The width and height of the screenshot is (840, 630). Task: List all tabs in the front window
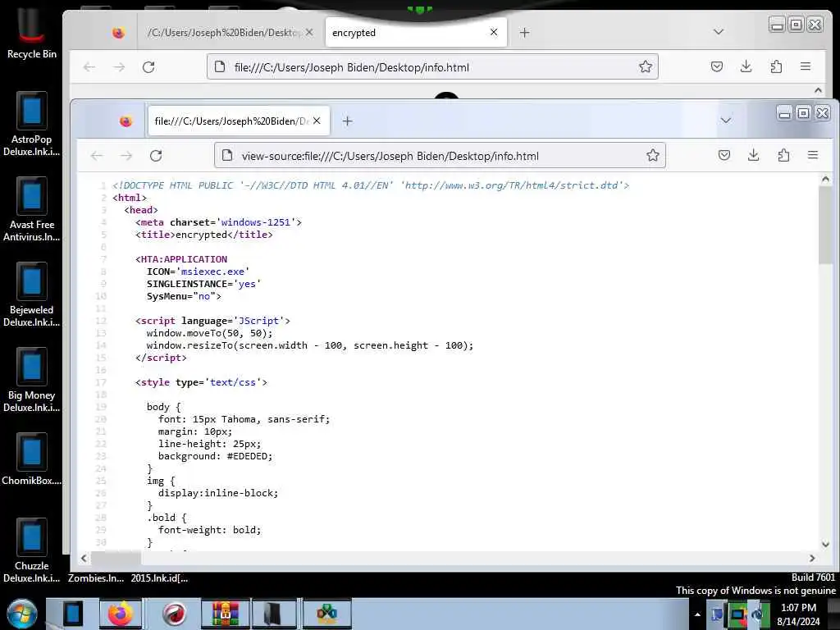click(x=726, y=120)
